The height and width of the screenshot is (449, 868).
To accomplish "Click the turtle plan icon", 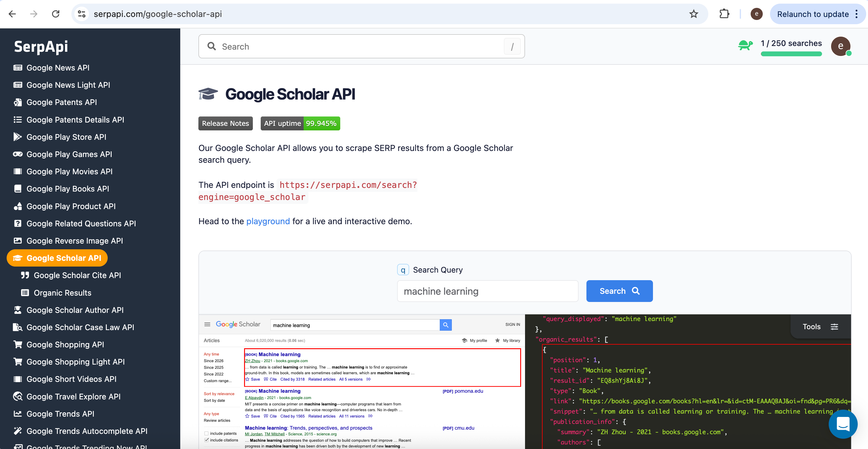I will click(x=745, y=45).
